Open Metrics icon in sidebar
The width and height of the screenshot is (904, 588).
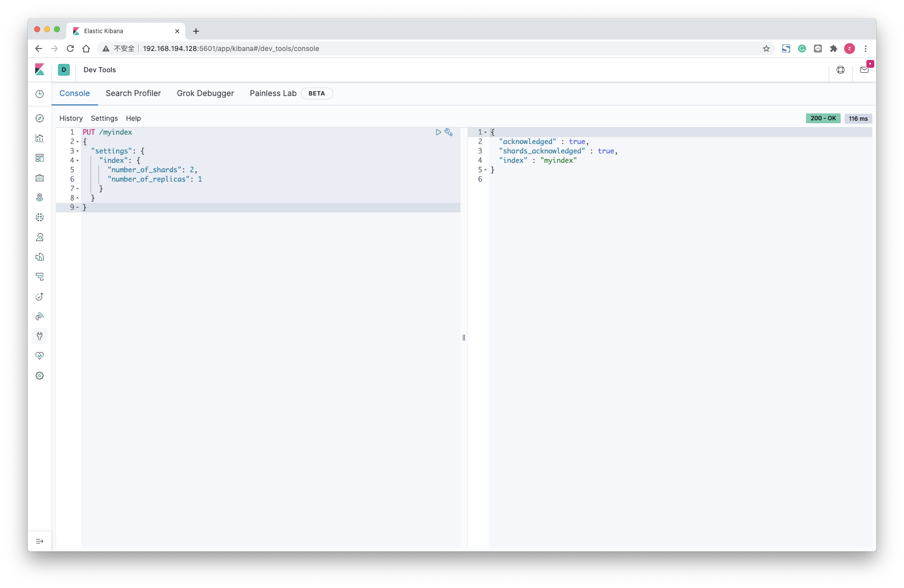click(40, 237)
